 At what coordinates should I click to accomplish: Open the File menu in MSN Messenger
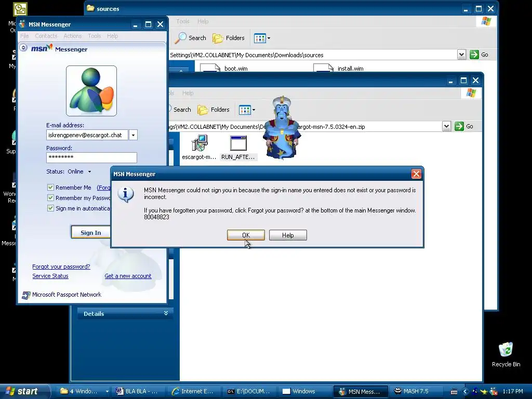tap(24, 36)
